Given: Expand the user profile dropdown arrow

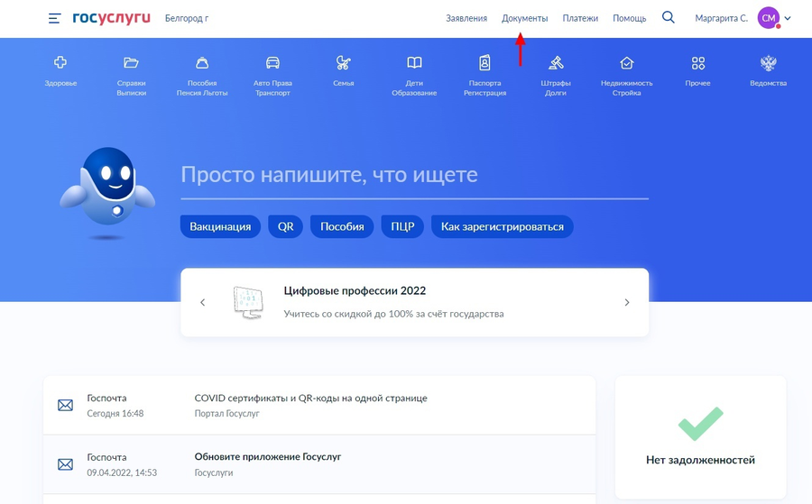Looking at the screenshot, I should [x=788, y=18].
